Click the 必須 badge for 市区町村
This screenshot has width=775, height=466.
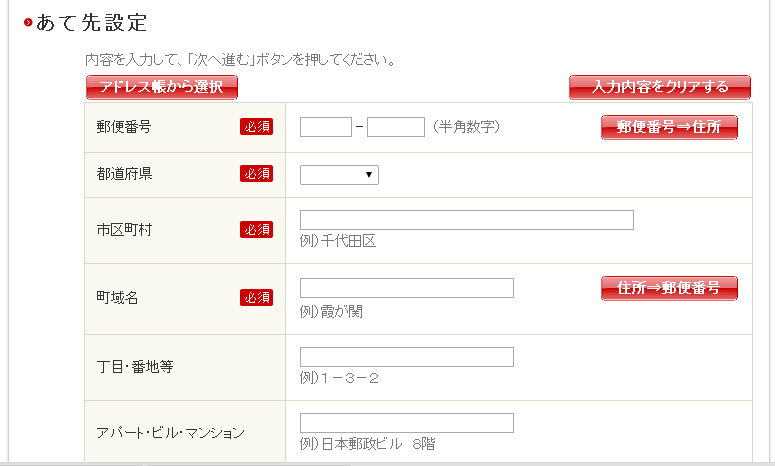pos(256,230)
